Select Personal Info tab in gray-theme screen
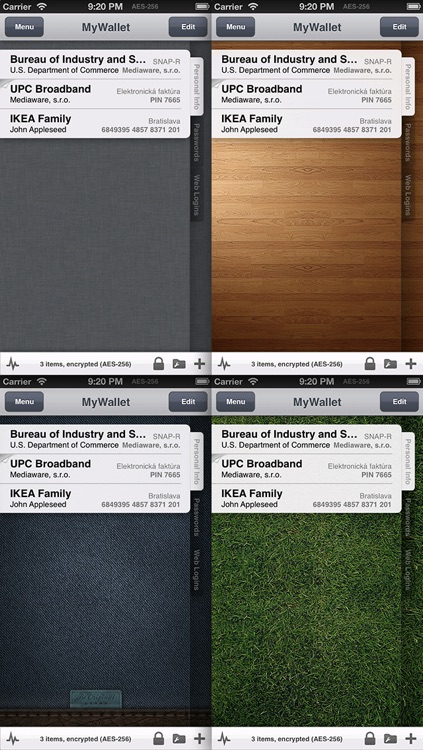 click(197, 87)
